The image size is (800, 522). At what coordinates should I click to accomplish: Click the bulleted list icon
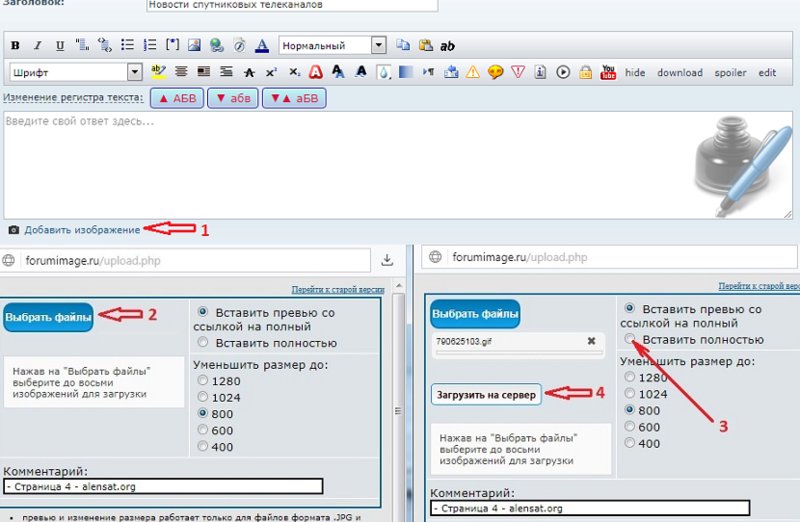pyautogui.click(x=127, y=46)
